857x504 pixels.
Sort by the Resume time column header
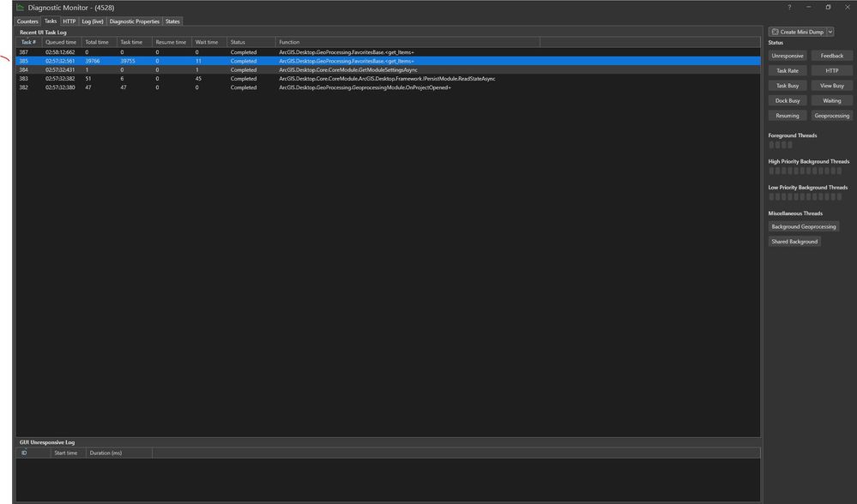172,42
